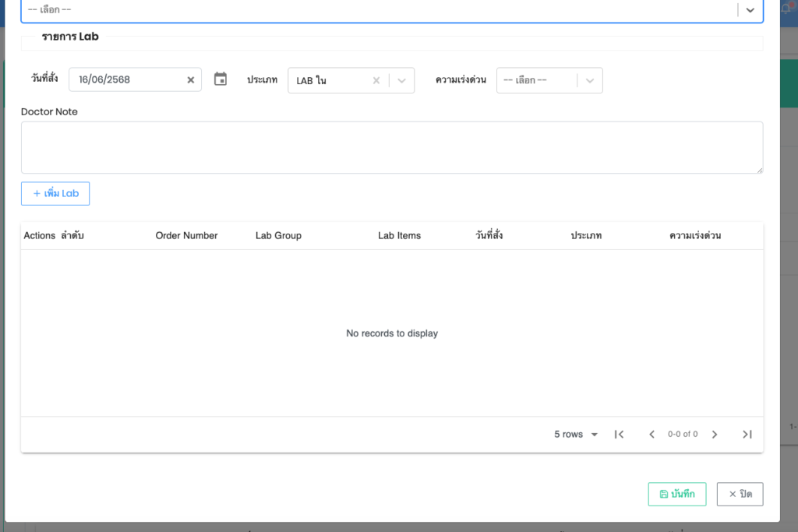
Task: Go to previous page of table
Action: pyautogui.click(x=651, y=435)
